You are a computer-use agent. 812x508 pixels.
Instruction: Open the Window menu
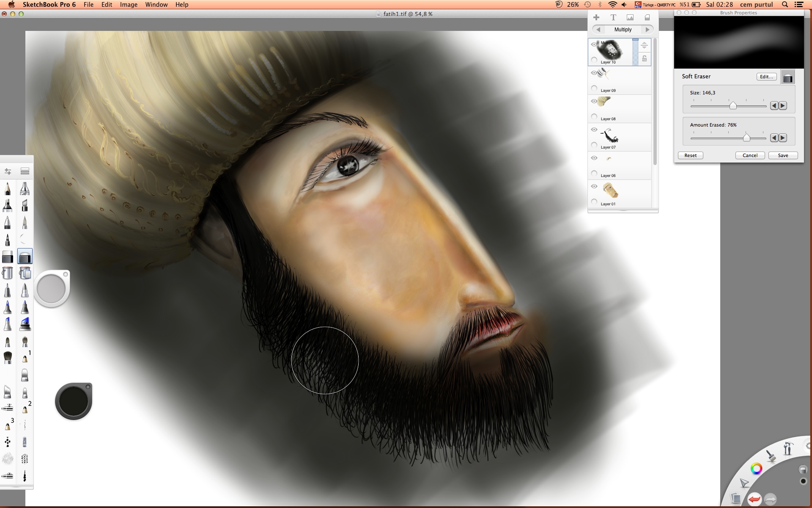[156, 5]
